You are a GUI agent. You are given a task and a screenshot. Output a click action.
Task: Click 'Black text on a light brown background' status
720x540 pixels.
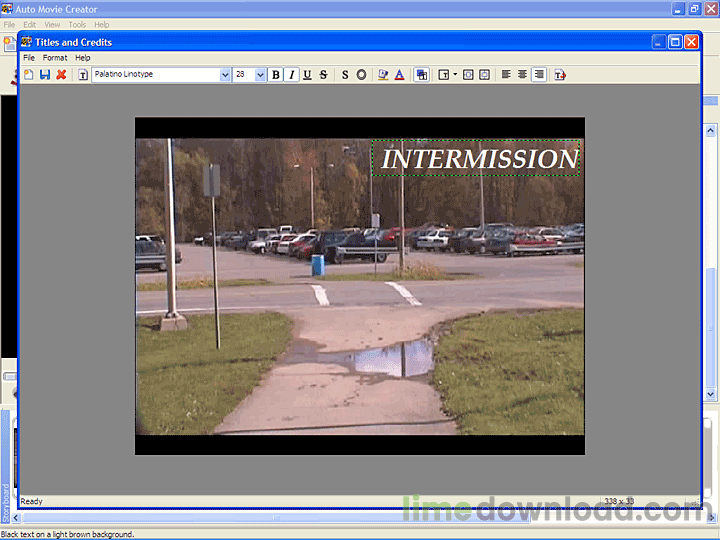[67, 534]
